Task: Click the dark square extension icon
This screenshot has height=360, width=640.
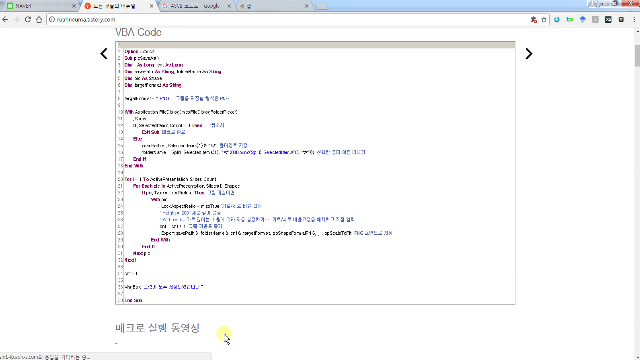Action: pyautogui.click(x=608, y=20)
